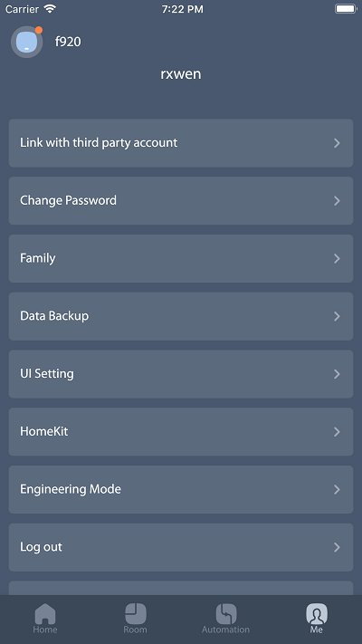Tap the orange notification dot on avatar
The image size is (362, 644).
point(39,30)
